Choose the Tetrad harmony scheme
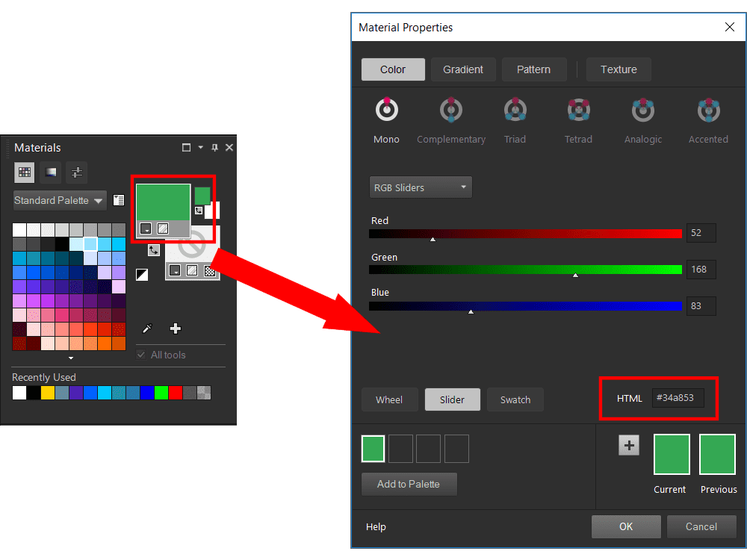 [579, 109]
